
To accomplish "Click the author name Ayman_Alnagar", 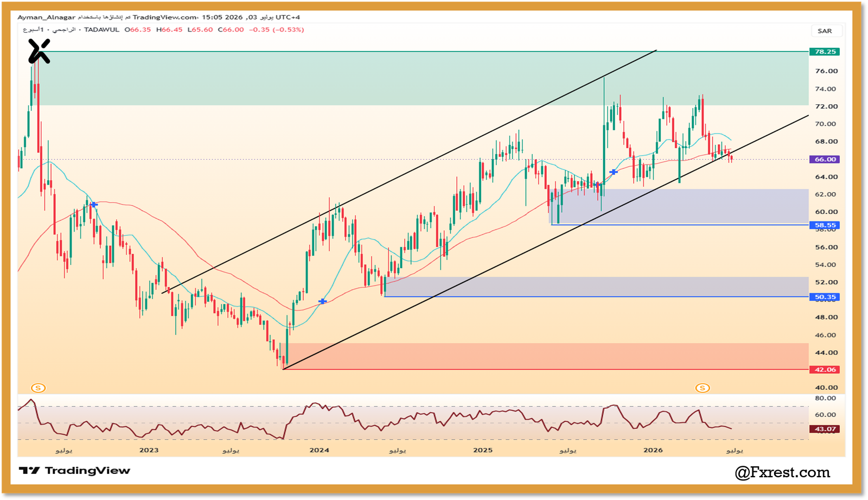I will [47, 17].
